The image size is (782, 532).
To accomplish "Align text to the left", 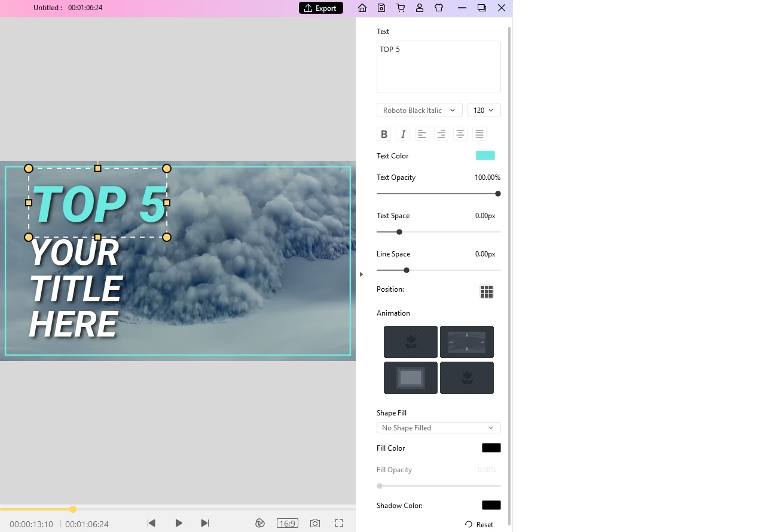I will [422, 134].
